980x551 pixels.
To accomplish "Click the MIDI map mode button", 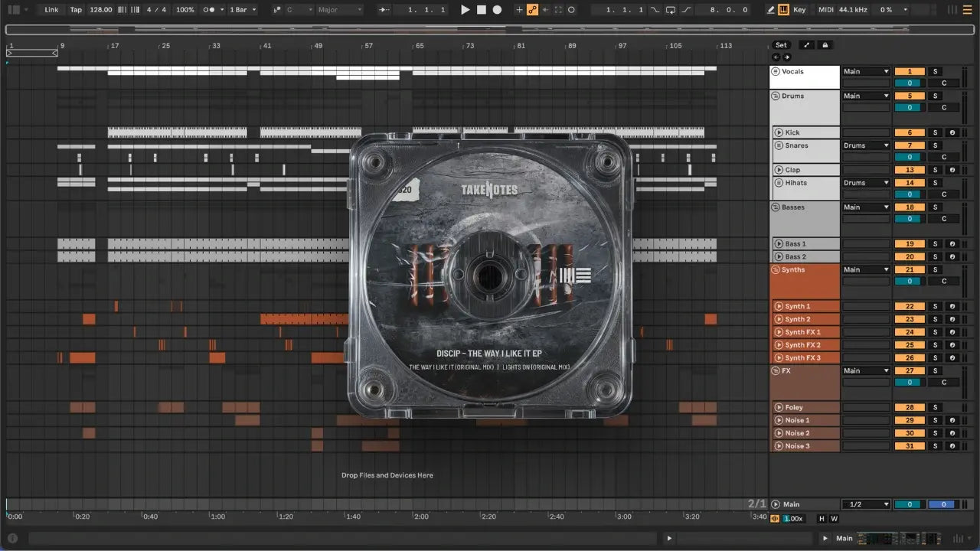I will 825,10.
